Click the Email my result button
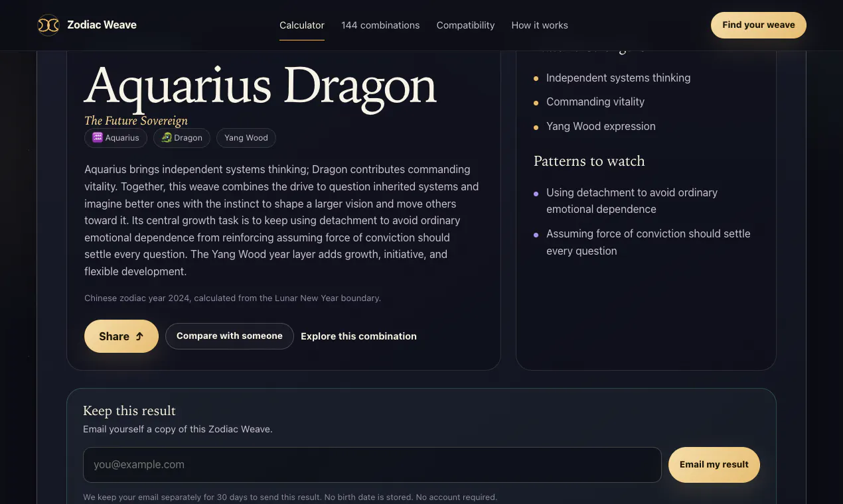This screenshot has height=504, width=843. [714, 465]
